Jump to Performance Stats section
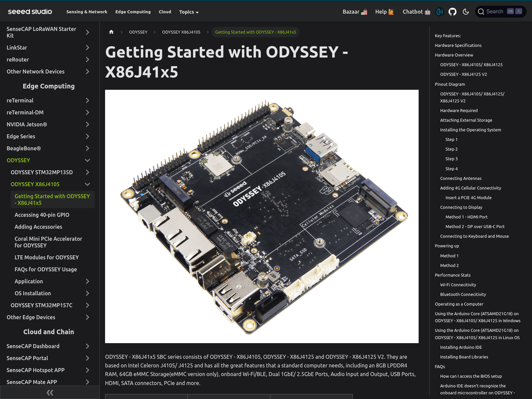 (453, 275)
